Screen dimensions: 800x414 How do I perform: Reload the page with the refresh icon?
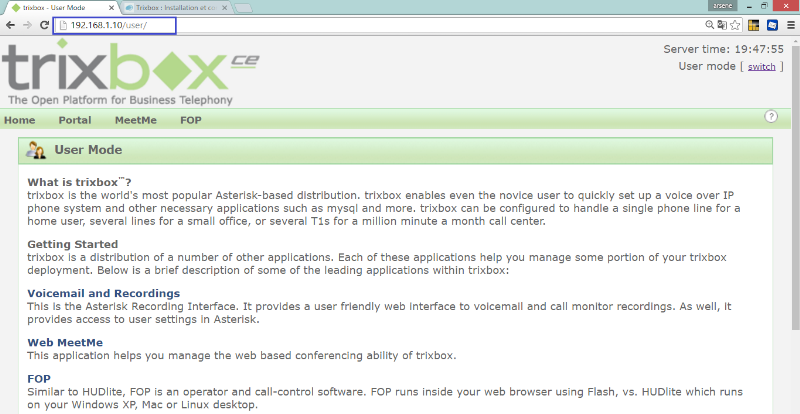click(44, 25)
